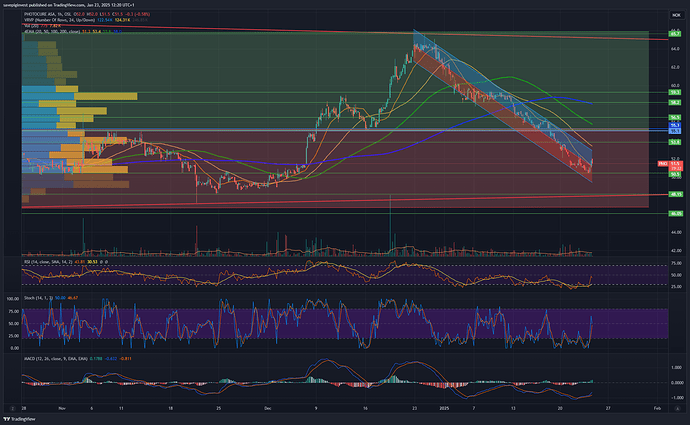Click the 46.05 green price label
The width and height of the screenshot is (690, 425).
675,213
